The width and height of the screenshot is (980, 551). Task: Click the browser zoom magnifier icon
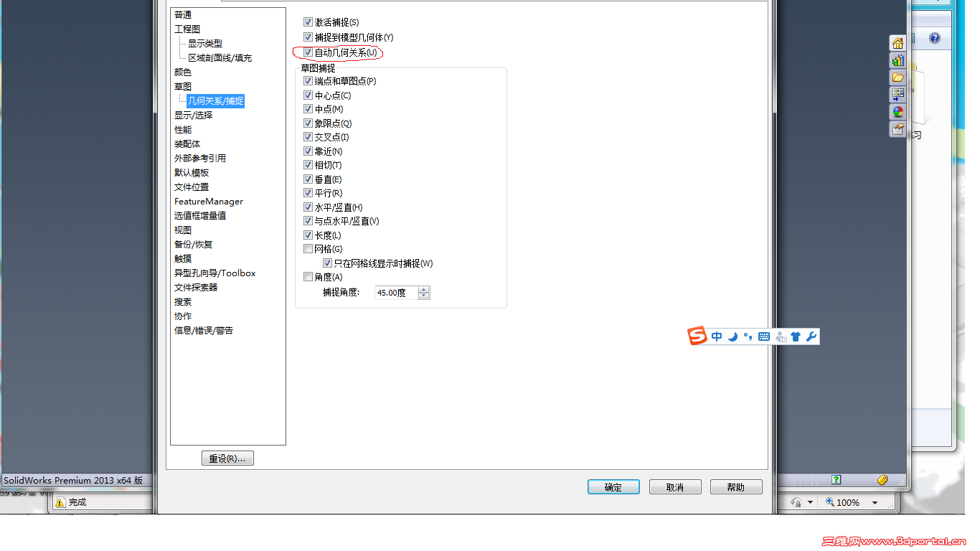[x=830, y=502]
